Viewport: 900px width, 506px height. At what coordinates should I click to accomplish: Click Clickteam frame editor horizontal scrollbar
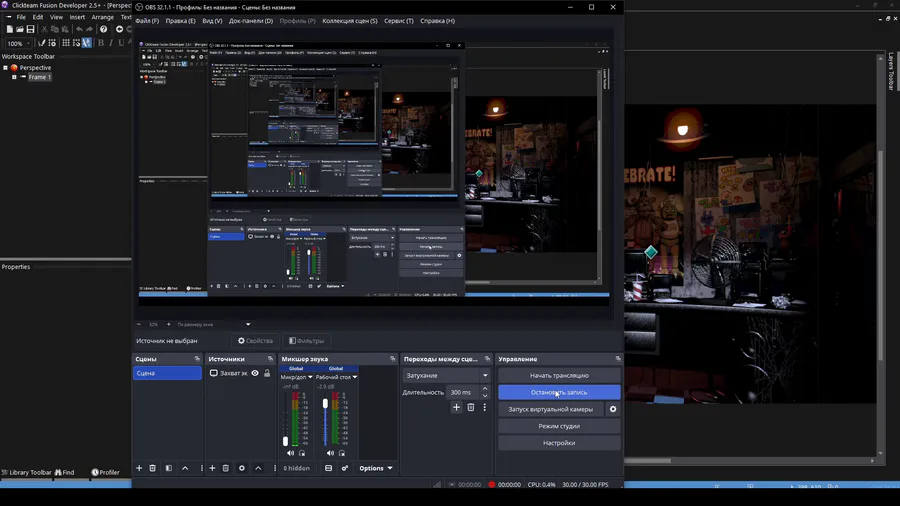coord(647,461)
